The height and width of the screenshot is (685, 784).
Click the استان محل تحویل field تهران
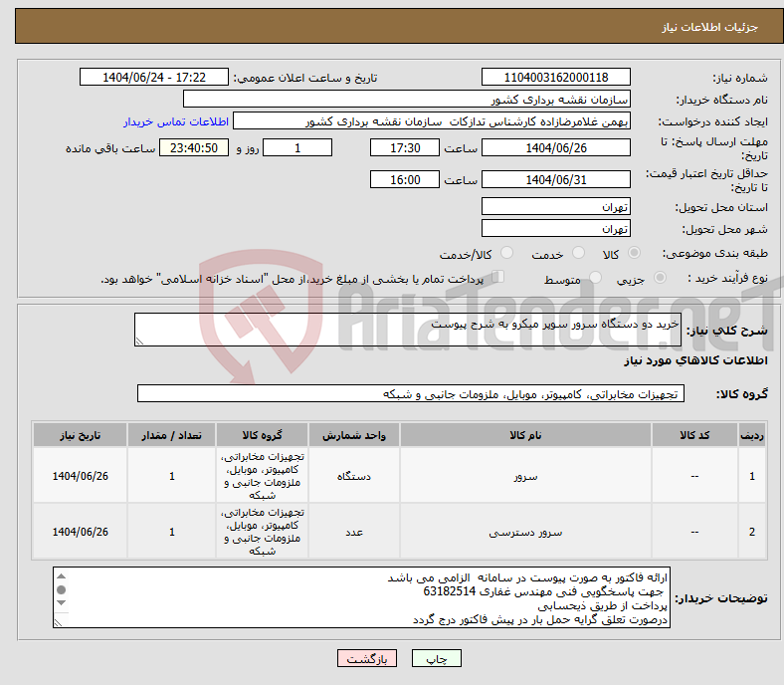coord(555,207)
